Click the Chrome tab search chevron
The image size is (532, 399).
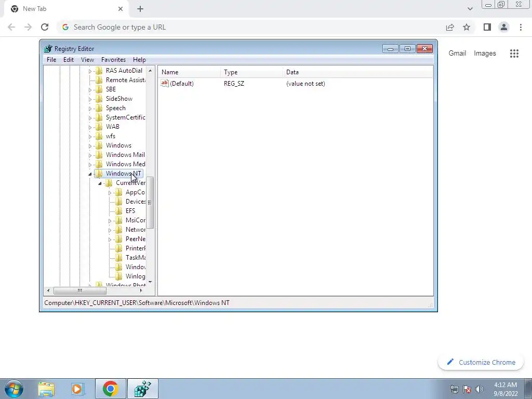470,9
